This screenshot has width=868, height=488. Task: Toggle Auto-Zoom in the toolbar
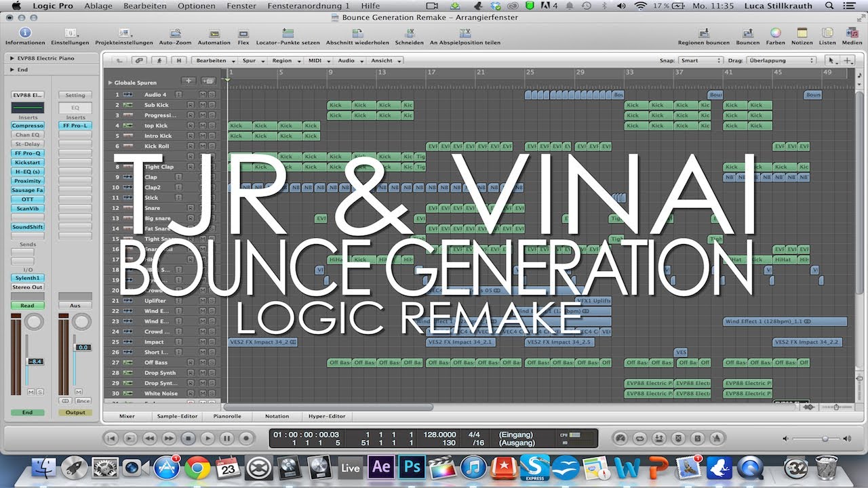pos(175,33)
